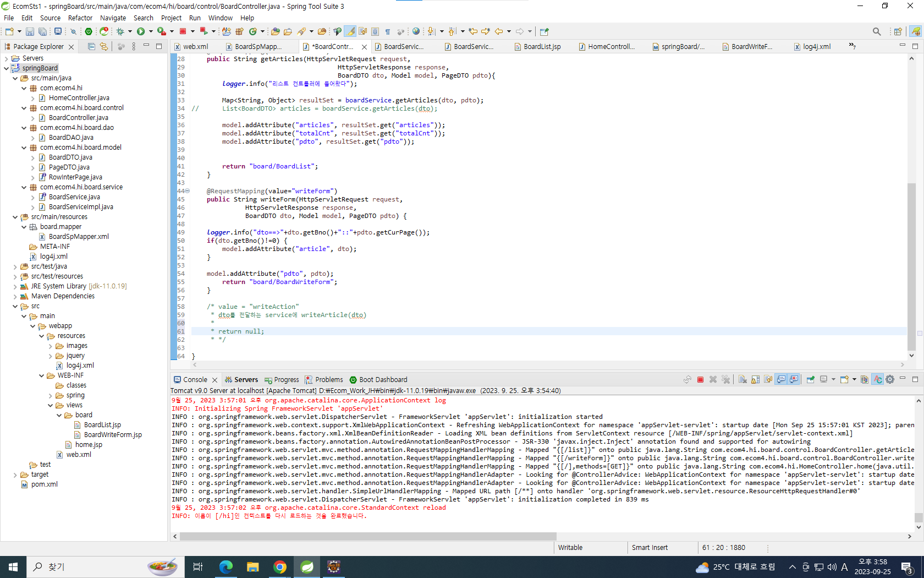This screenshot has height=578, width=924.
Task: Toggle Show Whitespace Characters pilcrow icon
Action: [x=387, y=31]
